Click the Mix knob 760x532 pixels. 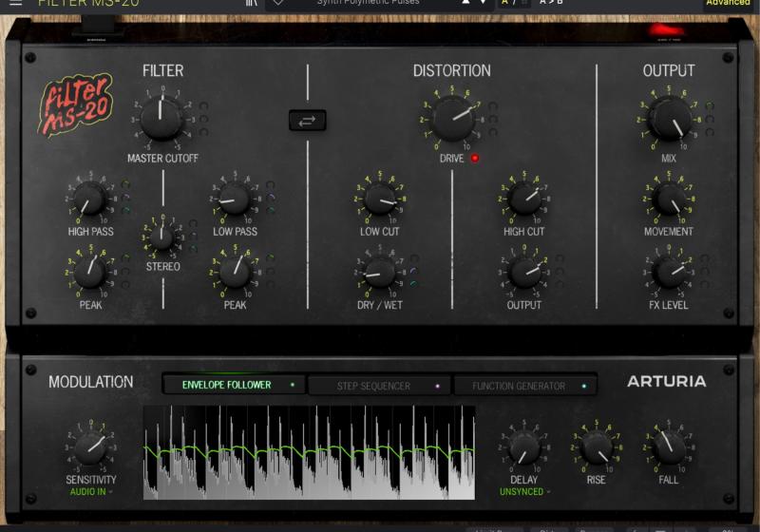[669, 118]
